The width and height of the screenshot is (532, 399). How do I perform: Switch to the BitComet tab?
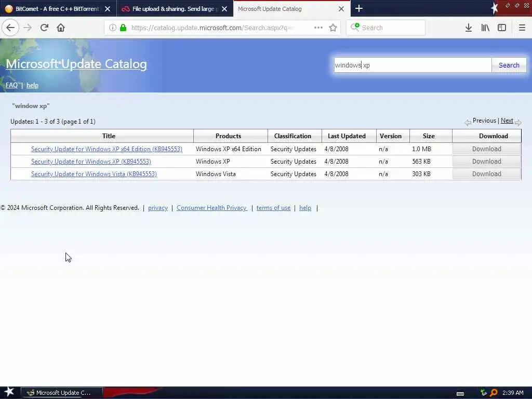(58, 9)
